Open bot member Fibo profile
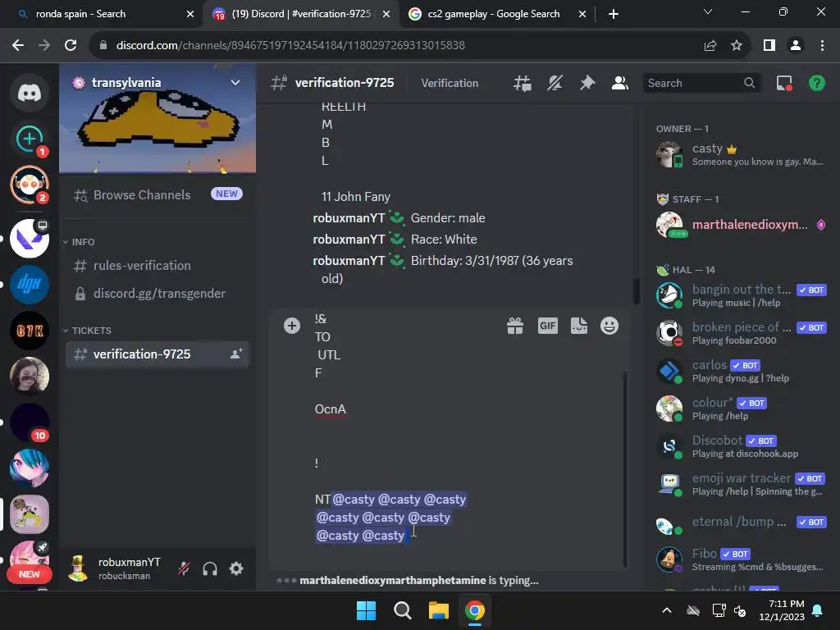The width and height of the screenshot is (840, 630). tap(741, 559)
